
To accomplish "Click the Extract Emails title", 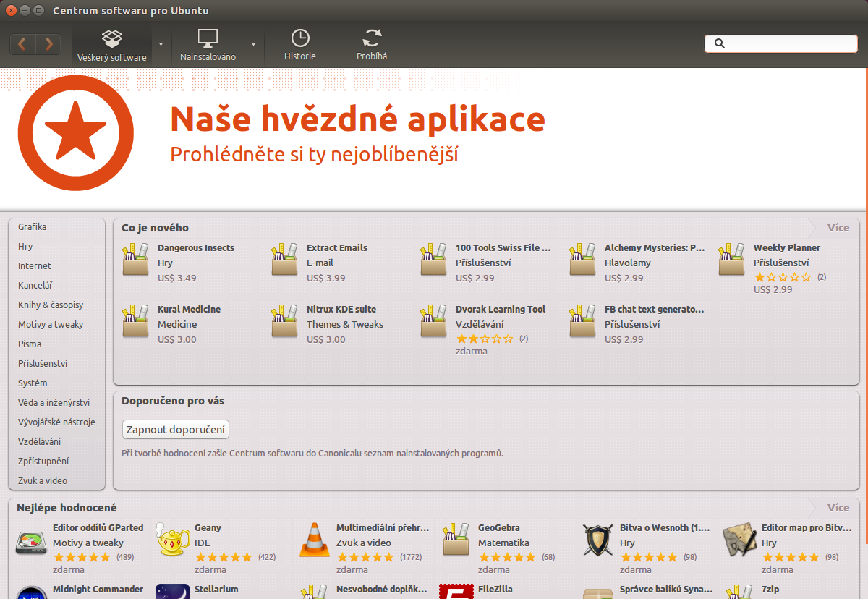I will pyautogui.click(x=337, y=248).
